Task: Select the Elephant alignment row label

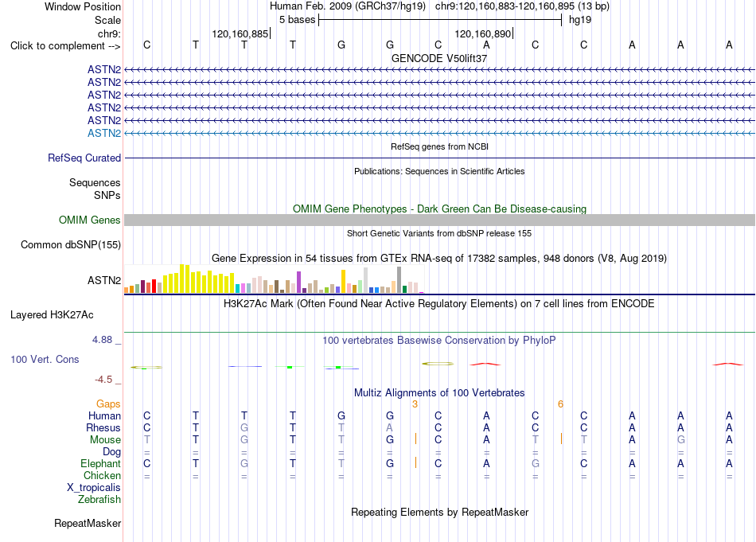Action: point(101,463)
